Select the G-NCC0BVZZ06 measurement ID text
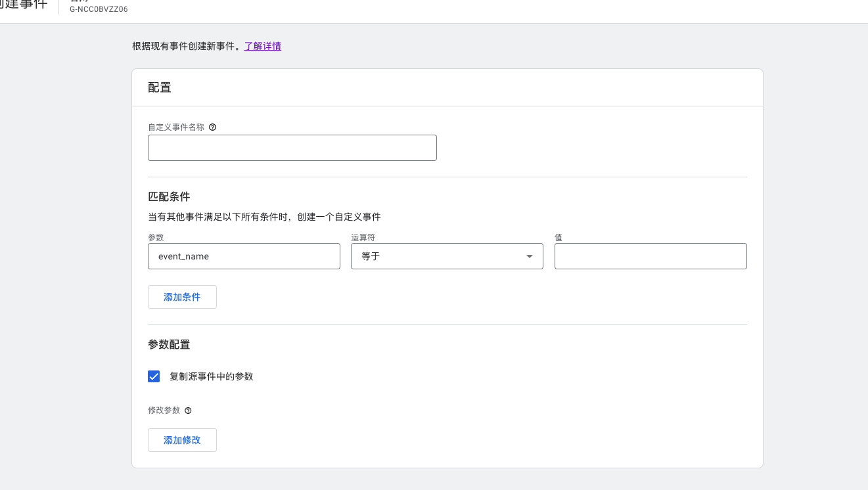 [x=99, y=10]
